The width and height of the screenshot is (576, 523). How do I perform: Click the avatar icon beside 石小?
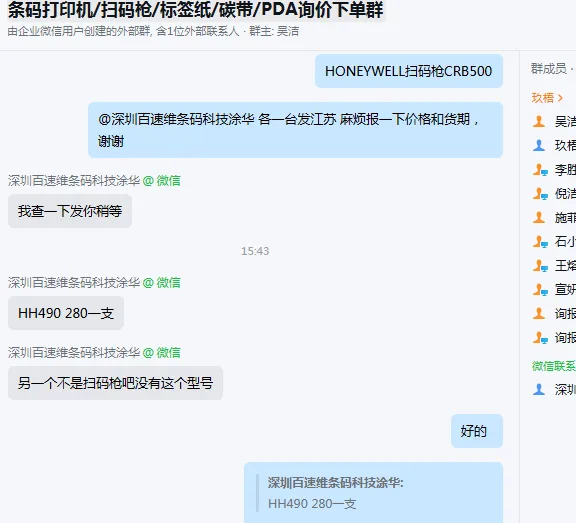tap(540, 242)
